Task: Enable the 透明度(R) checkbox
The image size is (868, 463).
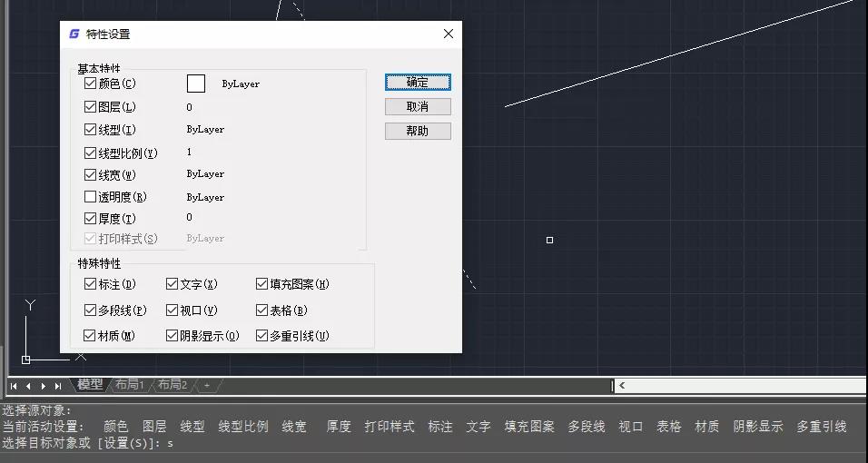Action: pos(90,197)
